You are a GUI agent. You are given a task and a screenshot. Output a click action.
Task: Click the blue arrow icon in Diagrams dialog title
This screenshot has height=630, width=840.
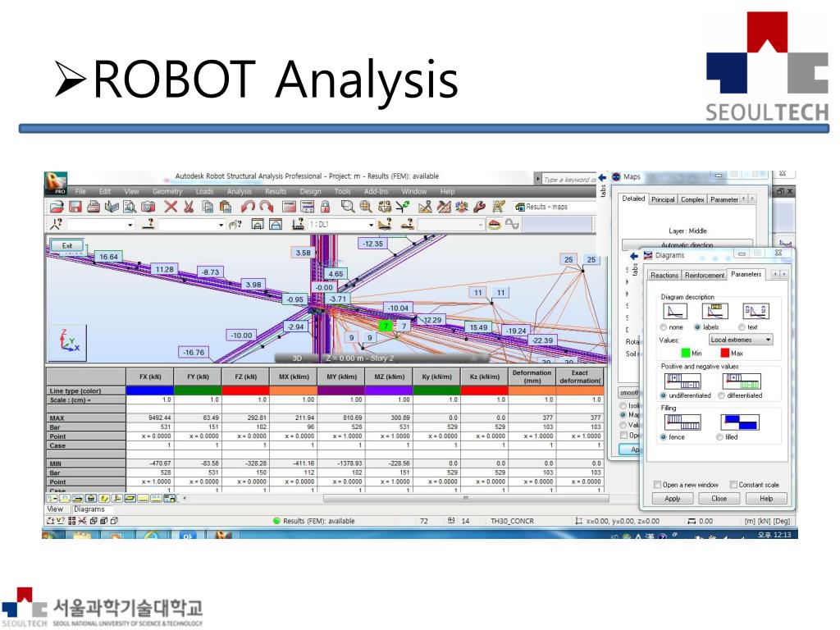pos(634,256)
